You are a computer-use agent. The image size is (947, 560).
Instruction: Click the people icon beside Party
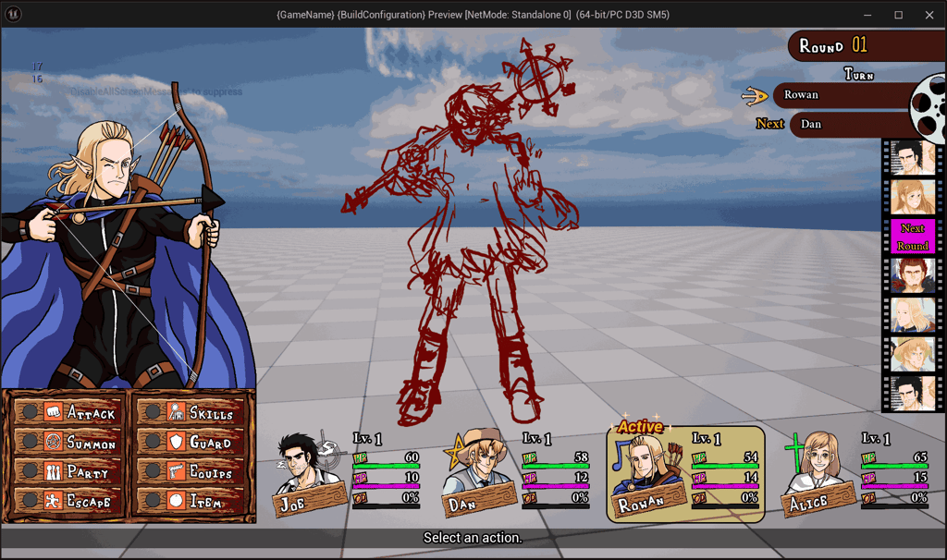coord(53,470)
